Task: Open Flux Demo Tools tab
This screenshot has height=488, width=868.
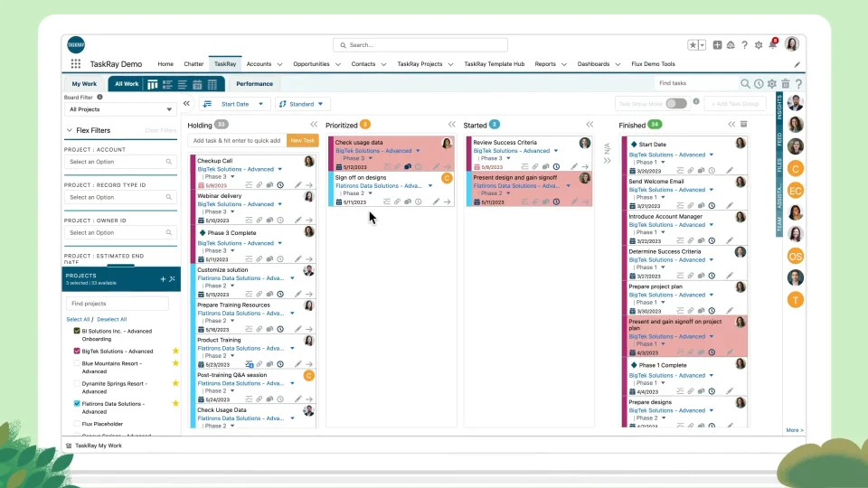Action: coord(653,64)
